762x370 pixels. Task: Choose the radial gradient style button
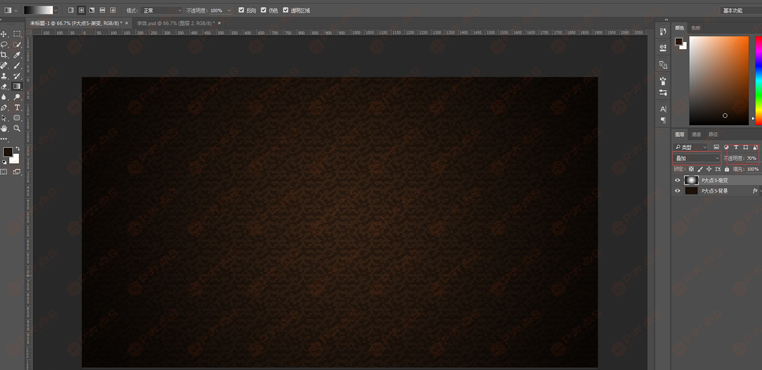point(81,10)
